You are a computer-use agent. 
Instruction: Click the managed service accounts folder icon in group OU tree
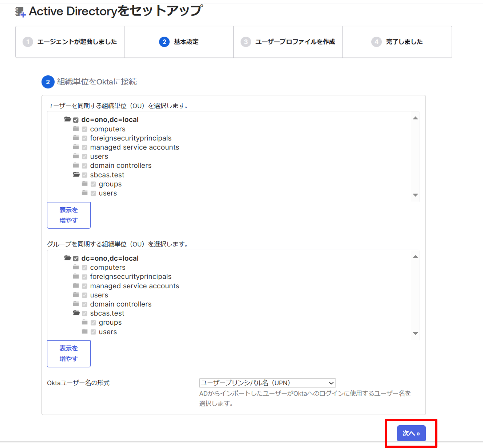point(76,286)
